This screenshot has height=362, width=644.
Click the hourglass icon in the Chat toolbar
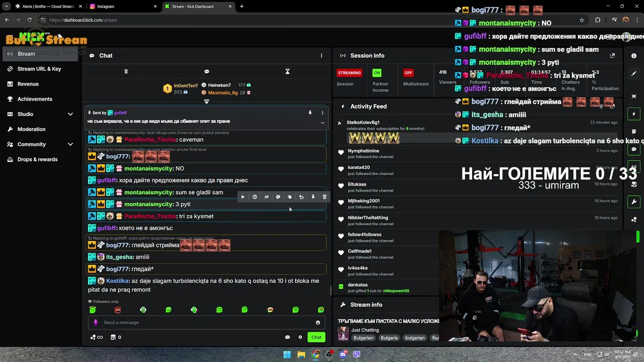(x=287, y=71)
